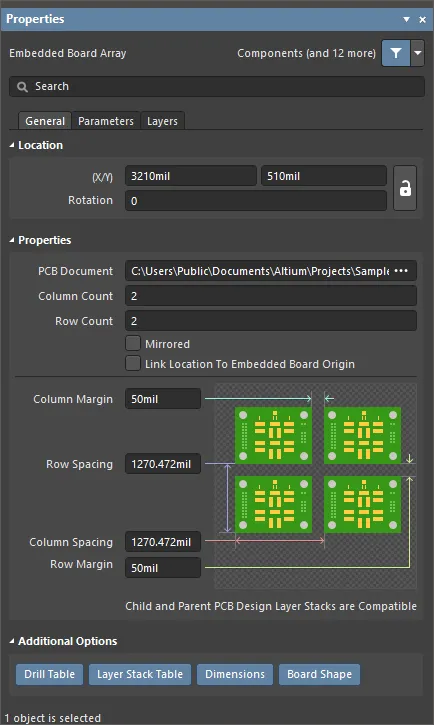The height and width of the screenshot is (725, 434).
Task: Click the Dimensions button
Action: click(235, 674)
